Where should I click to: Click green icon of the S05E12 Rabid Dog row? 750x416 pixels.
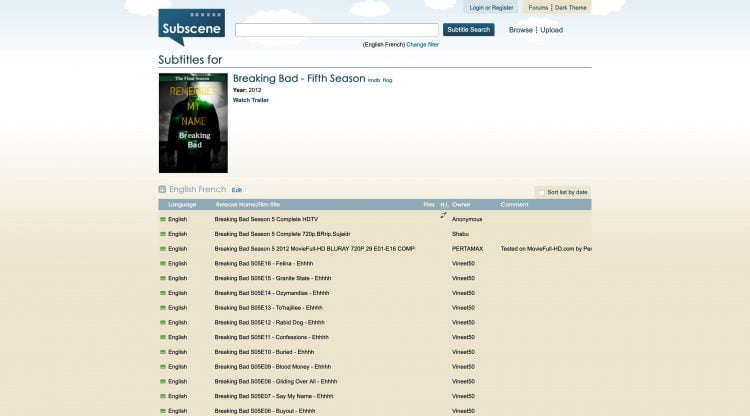point(163,323)
